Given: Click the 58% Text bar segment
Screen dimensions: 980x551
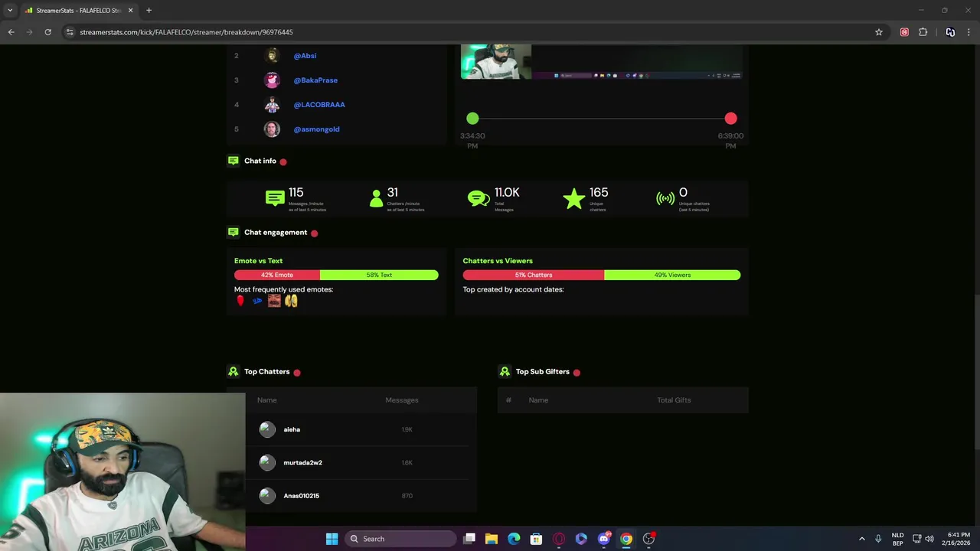Looking at the screenshot, I should point(379,275).
